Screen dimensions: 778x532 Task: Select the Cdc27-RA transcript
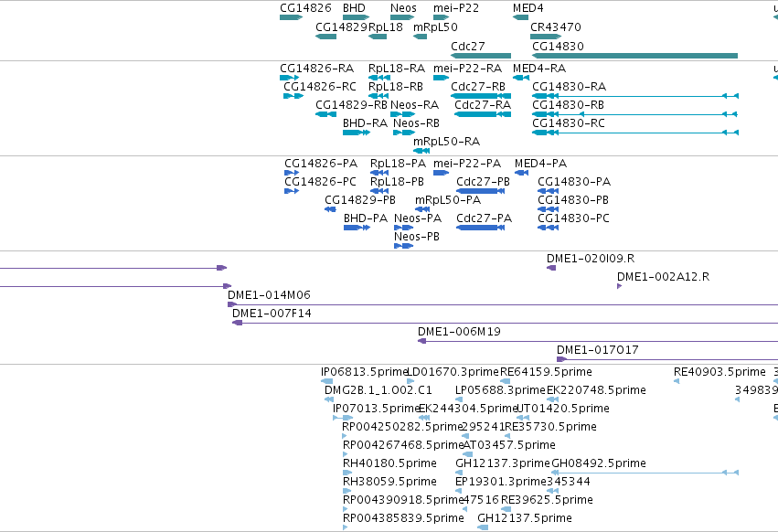tap(483, 114)
